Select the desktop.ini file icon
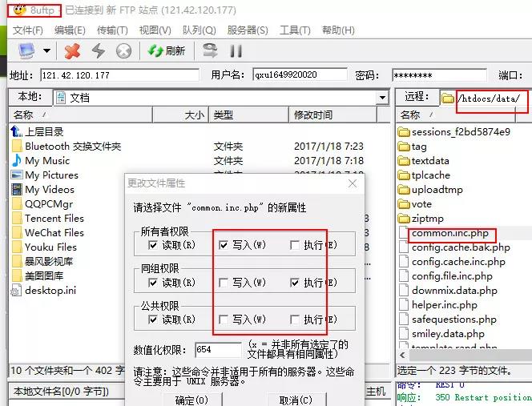 click(x=16, y=291)
